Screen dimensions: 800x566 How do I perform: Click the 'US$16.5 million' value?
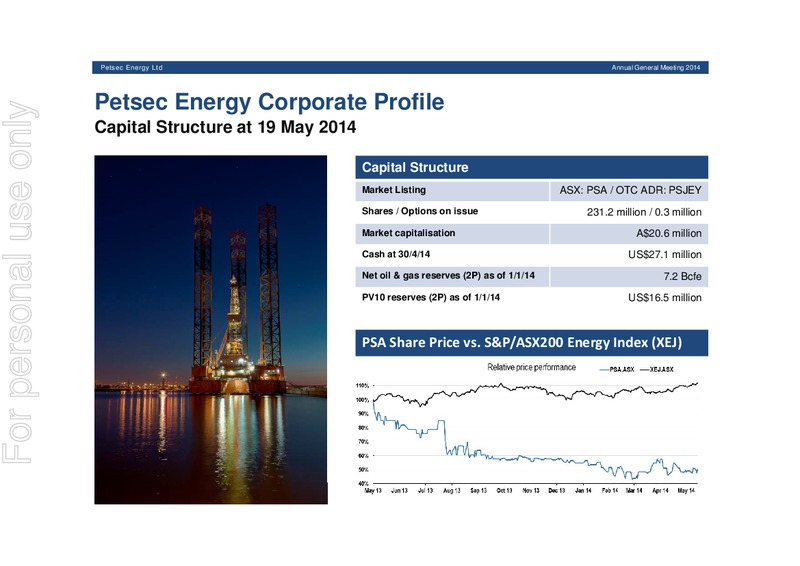click(x=665, y=298)
